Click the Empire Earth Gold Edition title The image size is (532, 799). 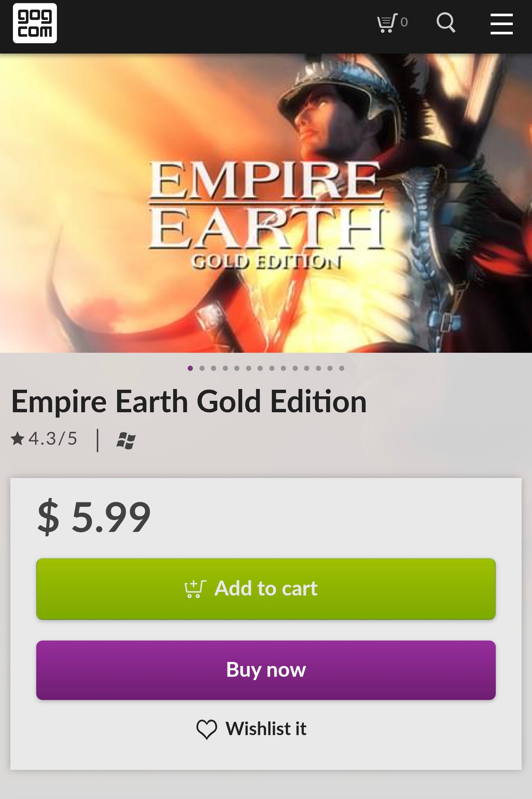pos(189,402)
